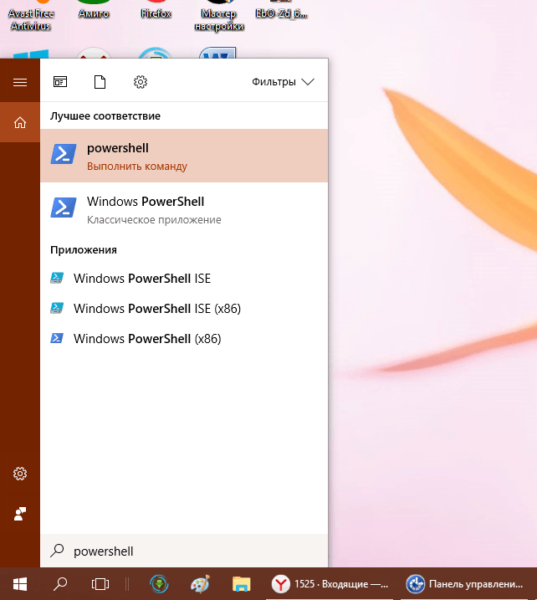Filter results by Documents icon

click(100, 82)
